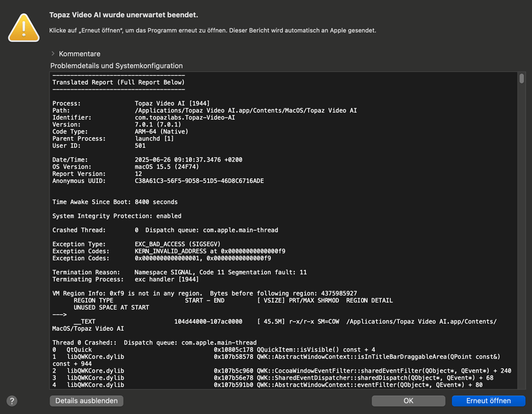Viewport: 532px width, 414px height.
Task: Click the Anonymous UUID value
Action: click(x=199, y=181)
